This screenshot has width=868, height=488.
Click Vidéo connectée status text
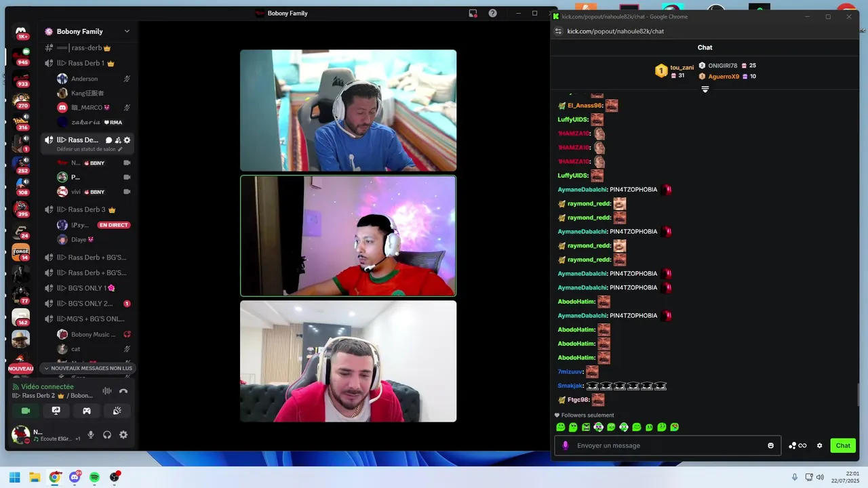pos(47,386)
